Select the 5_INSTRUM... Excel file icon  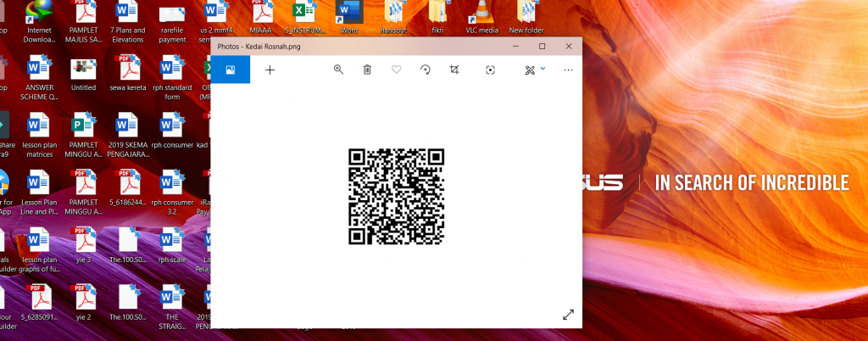(304, 18)
